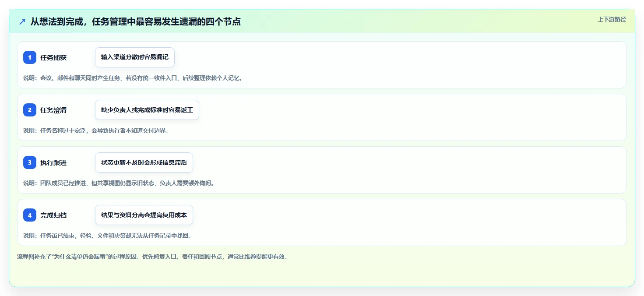
Task: Click the description starting 任务虽已结束
Action: coord(107,236)
